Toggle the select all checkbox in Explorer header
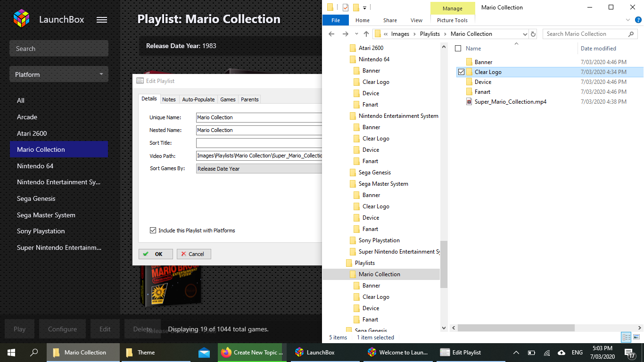This screenshot has height=362, width=644. [x=458, y=48]
